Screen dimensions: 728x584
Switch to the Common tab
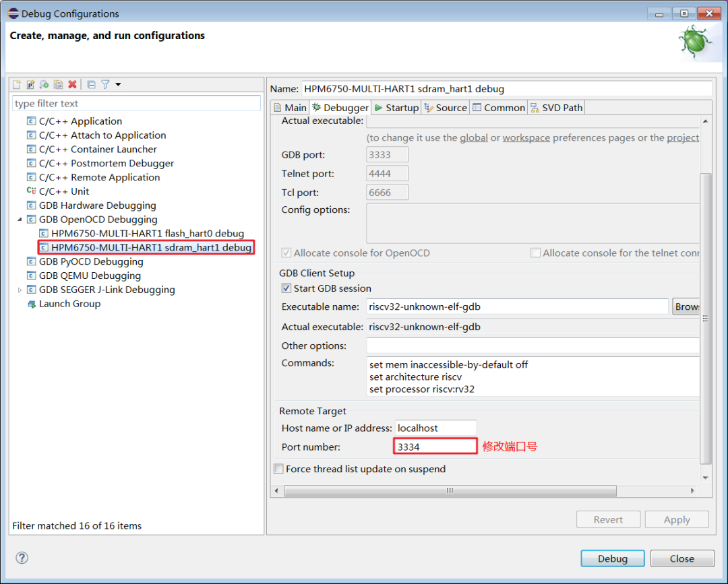[x=499, y=108]
